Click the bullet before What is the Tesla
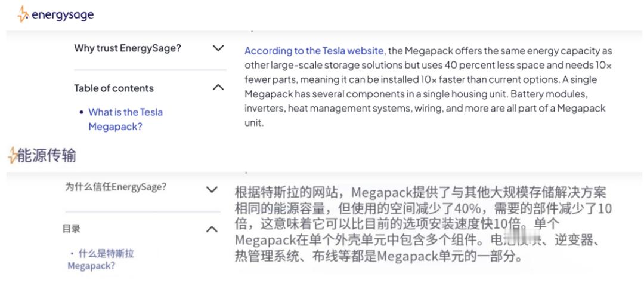Screen dimensions: 644x286 click(x=81, y=112)
